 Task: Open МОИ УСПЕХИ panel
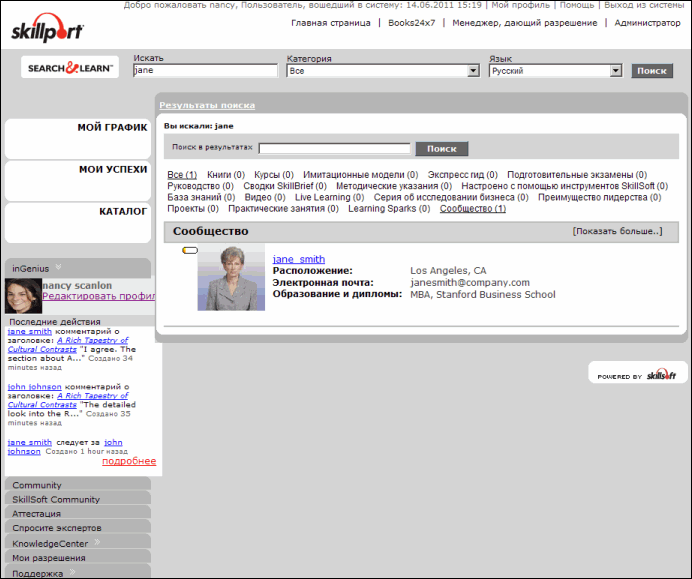point(78,180)
